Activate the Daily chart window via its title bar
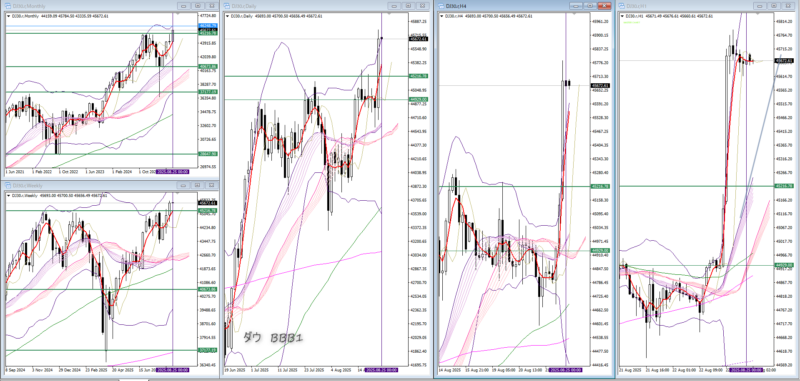Image resolution: width=800 pixels, height=381 pixels. 306,6
